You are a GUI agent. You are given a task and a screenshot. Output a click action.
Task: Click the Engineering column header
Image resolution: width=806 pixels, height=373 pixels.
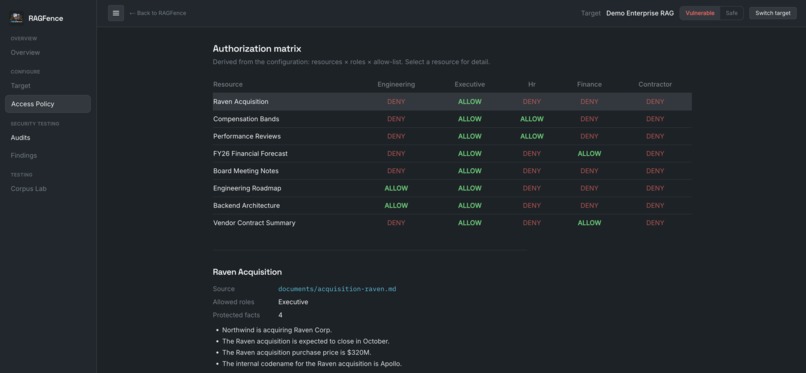point(396,84)
